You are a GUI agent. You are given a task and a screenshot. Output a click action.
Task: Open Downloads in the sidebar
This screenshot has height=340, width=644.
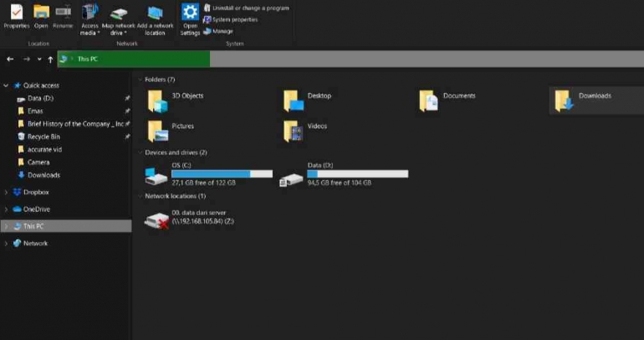point(43,175)
